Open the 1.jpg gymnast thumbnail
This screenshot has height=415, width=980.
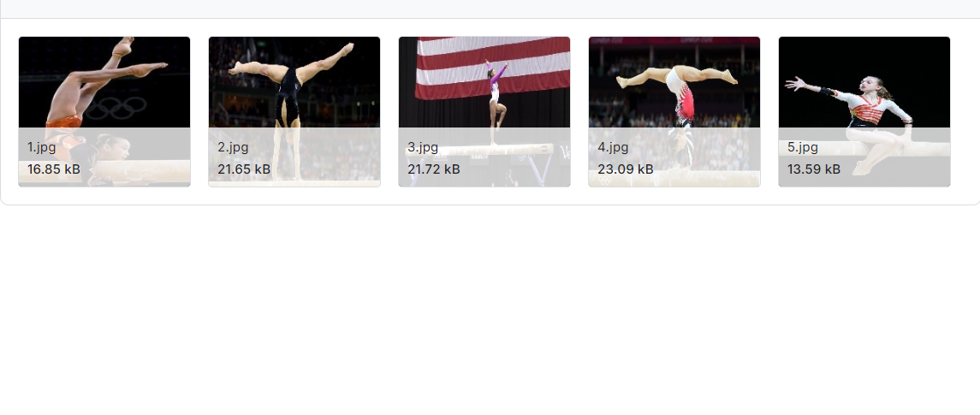(x=104, y=111)
